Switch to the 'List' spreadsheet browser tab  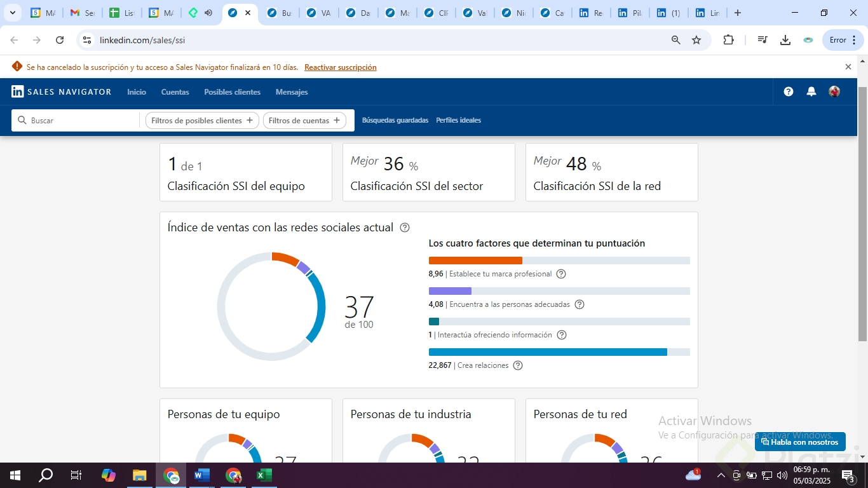(x=121, y=13)
